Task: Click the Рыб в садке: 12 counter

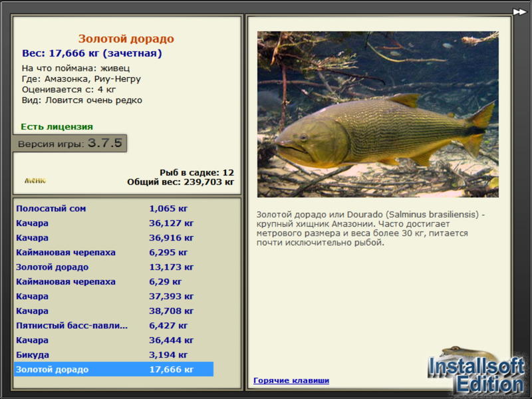Action: (x=197, y=172)
